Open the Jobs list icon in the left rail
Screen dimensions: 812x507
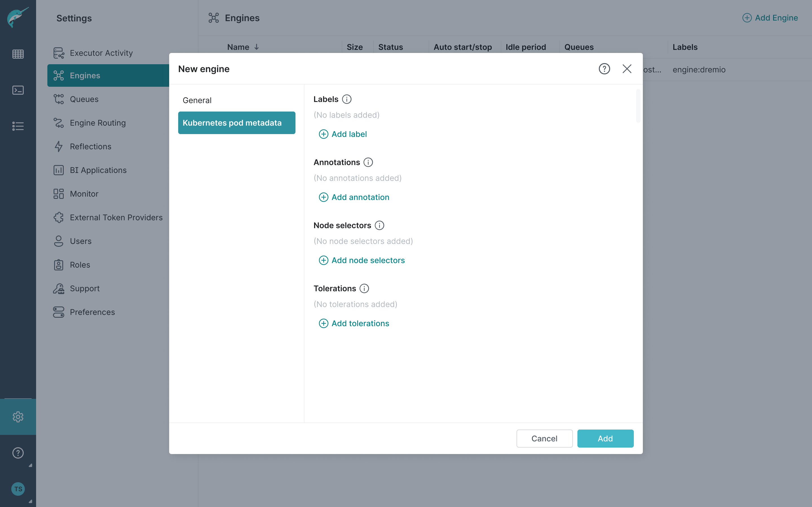click(18, 126)
